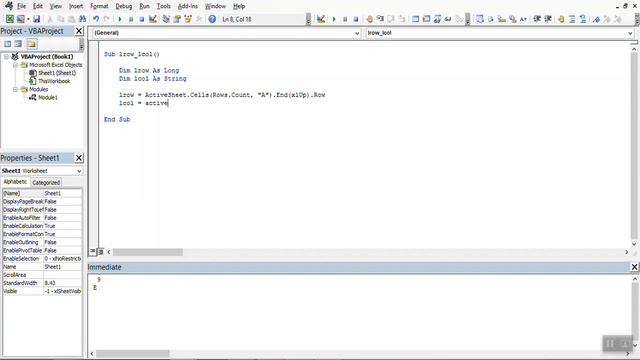
Task: Save the workbook with floppy icon
Action: [x=36, y=19]
